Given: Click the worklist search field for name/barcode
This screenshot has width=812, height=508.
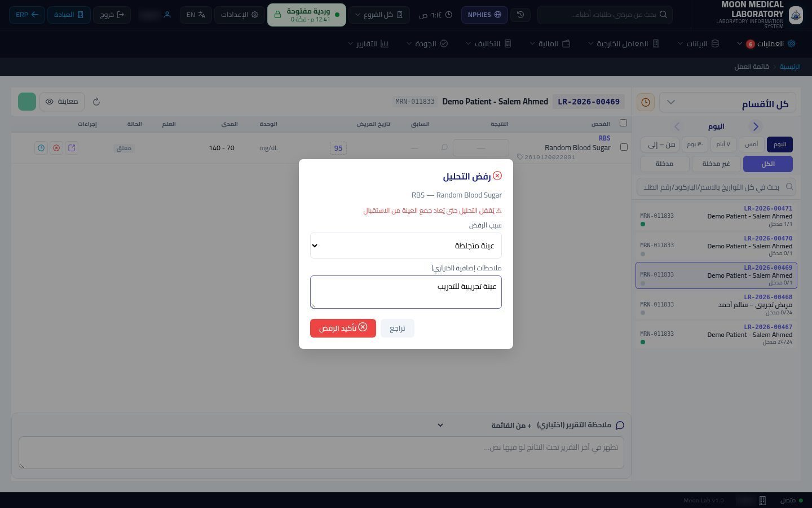Looking at the screenshot, I should [716, 187].
